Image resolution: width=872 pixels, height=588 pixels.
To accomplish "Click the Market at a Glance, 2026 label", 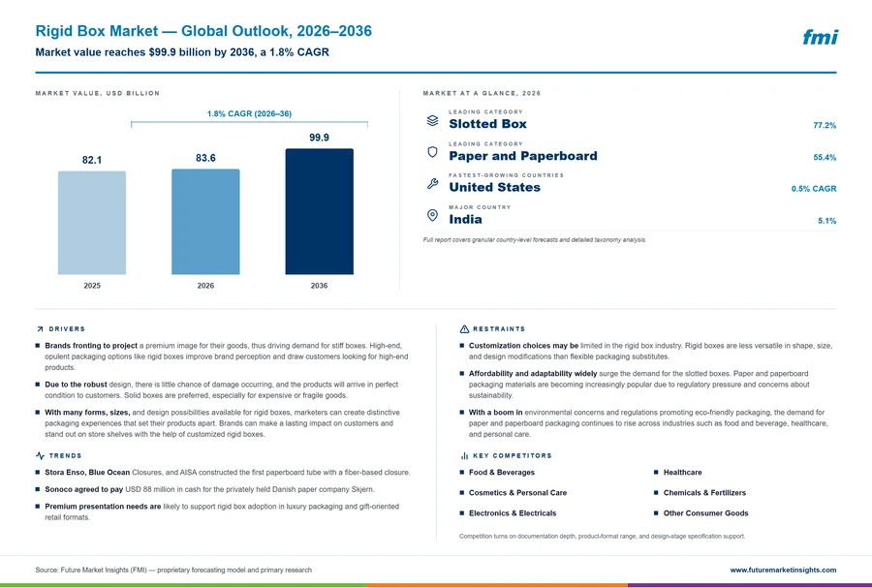I will [482, 93].
